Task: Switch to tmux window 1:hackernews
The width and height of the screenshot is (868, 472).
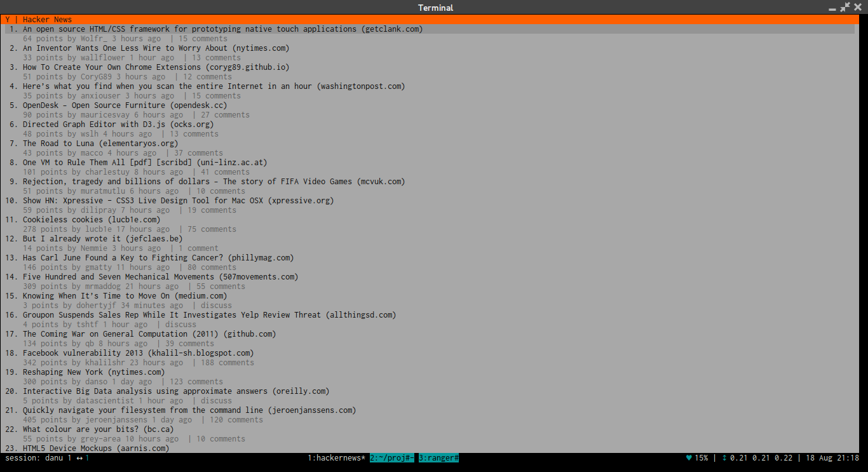Action: (336, 458)
